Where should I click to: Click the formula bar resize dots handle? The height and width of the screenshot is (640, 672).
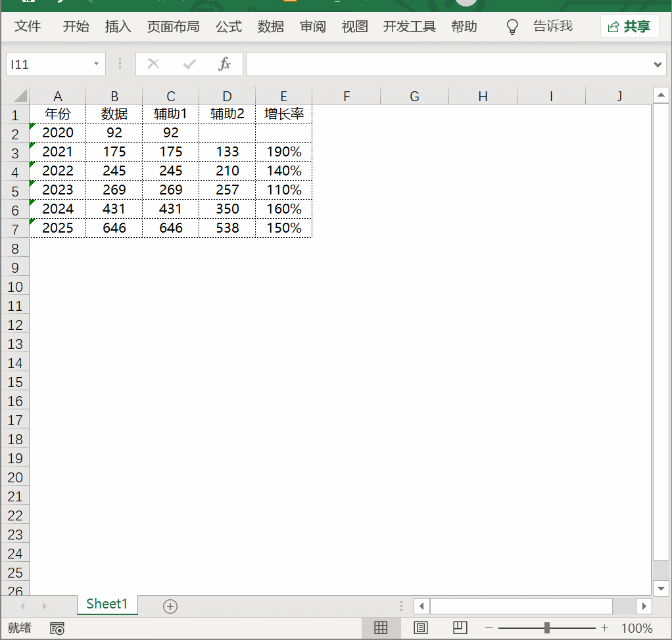click(x=120, y=64)
